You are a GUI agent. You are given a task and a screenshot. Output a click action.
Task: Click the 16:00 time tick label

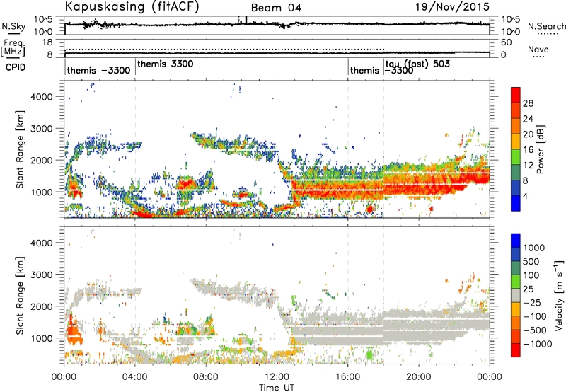click(348, 377)
